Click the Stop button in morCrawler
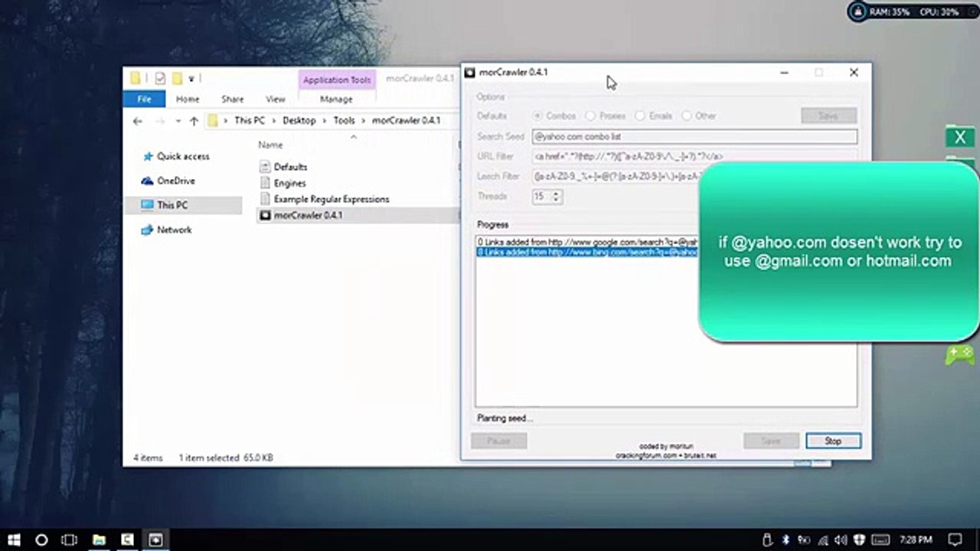 click(833, 441)
